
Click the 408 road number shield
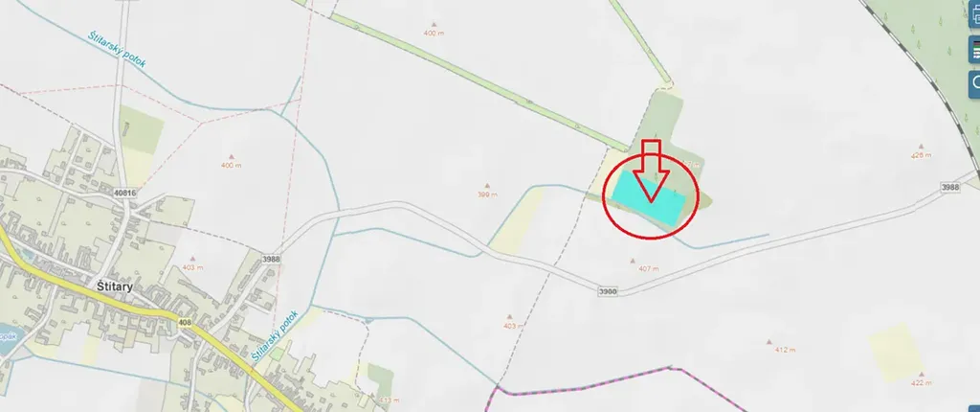click(185, 323)
